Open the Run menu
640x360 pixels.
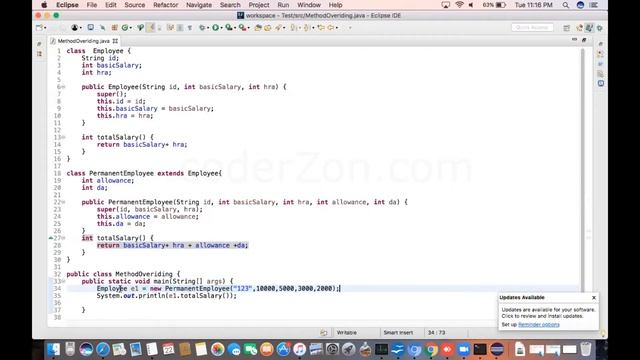click(283, 5)
